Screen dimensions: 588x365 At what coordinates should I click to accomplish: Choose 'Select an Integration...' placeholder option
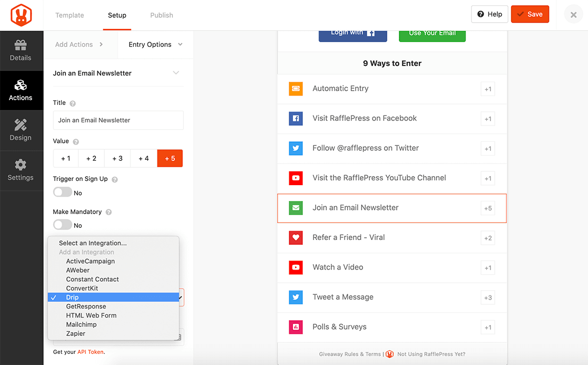pos(114,243)
